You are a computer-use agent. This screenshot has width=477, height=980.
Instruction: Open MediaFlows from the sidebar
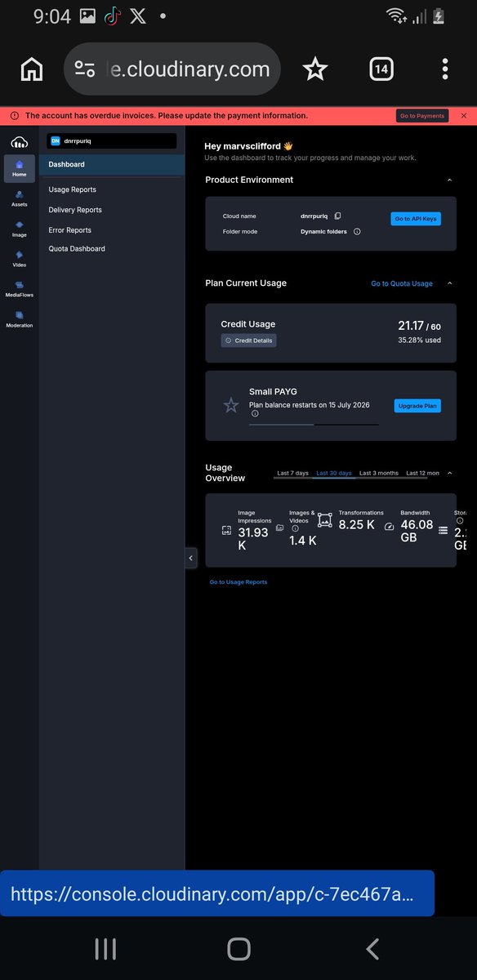click(19, 289)
